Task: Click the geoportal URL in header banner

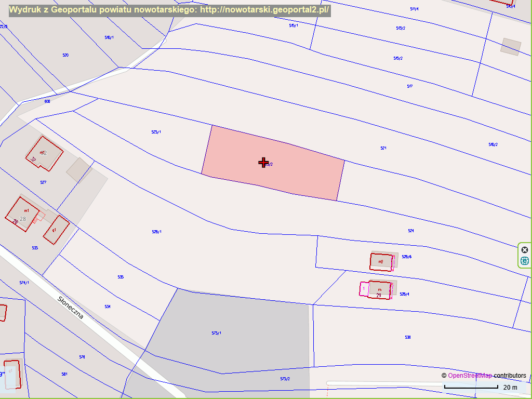Action: pyautogui.click(x=264, y=10)
